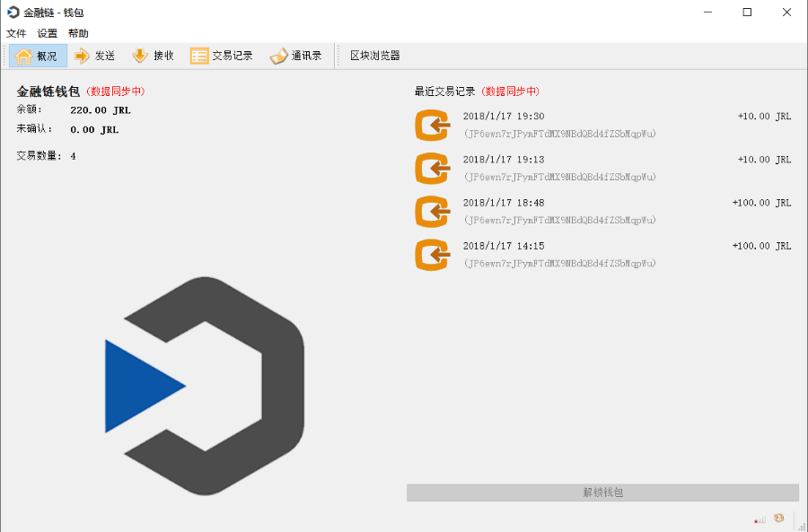Open the 交易记录 transaction history
This screenshot has height=532, width=808.
(x=221, y=56)
